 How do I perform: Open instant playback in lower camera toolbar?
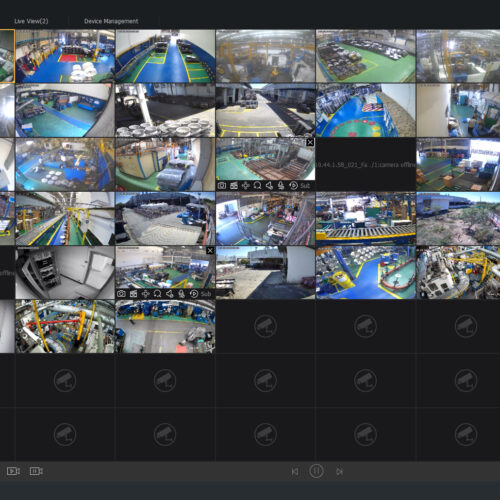(194, 294)
